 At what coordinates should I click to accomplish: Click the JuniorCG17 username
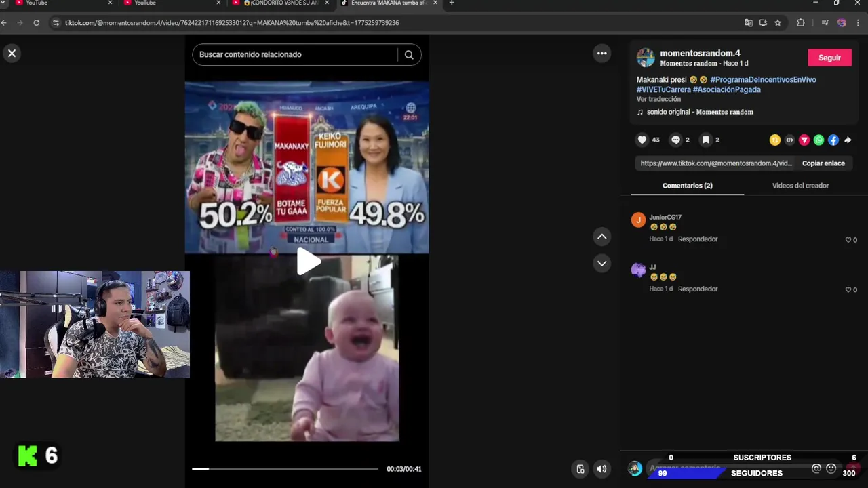point(665,218)
